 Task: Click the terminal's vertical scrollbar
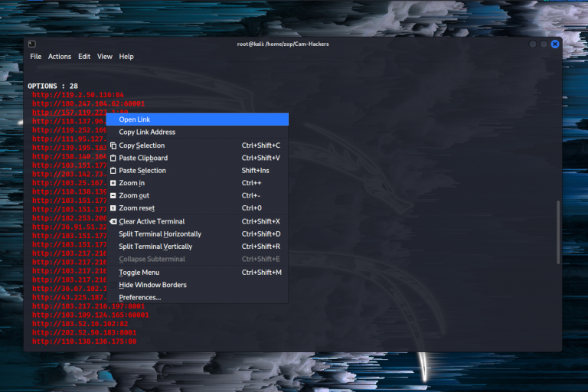[x=558, y=233]
